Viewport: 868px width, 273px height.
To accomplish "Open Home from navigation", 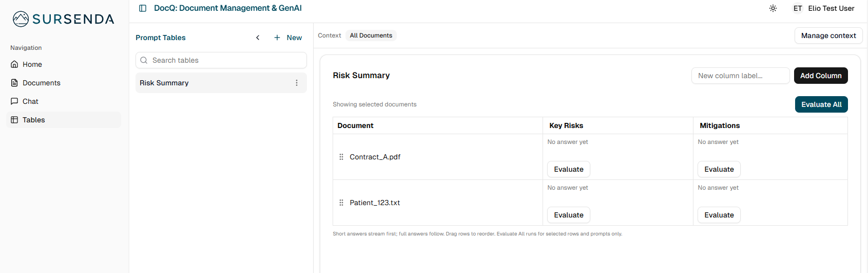I will click(32, 64).
